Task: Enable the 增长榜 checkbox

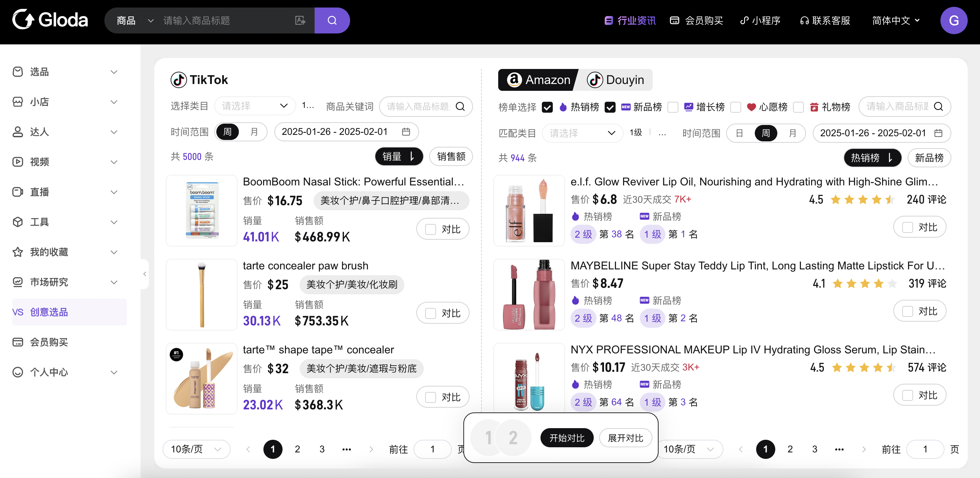Action: pos(673,107)
